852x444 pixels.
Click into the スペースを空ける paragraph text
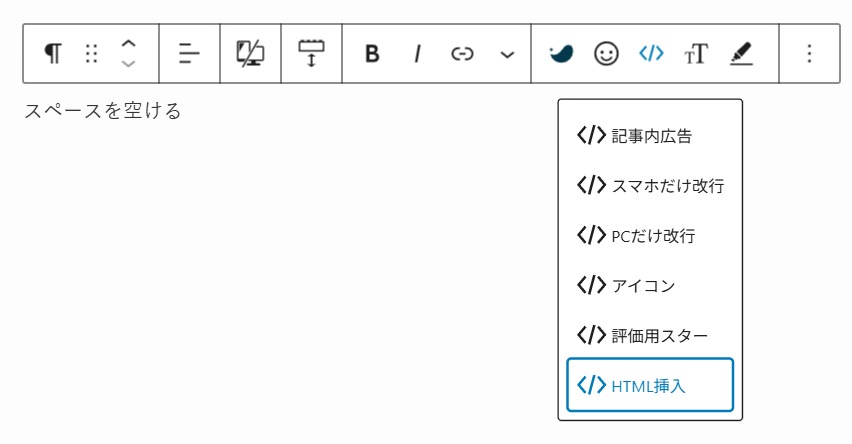click(x=103, y=111)
